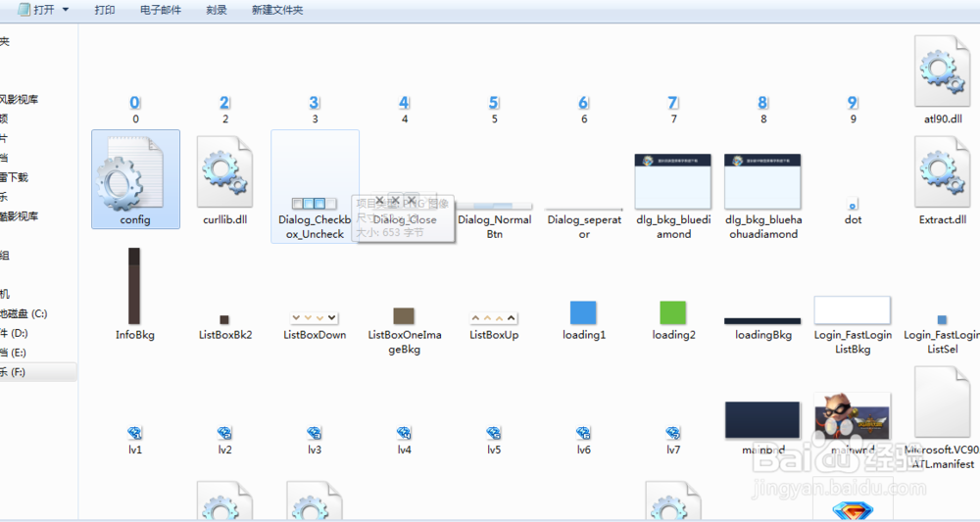Select the ListBoxOneImageBkg image file
This screenshot has width=980, height=522.
pyautogui.click(x=404, y=315)
